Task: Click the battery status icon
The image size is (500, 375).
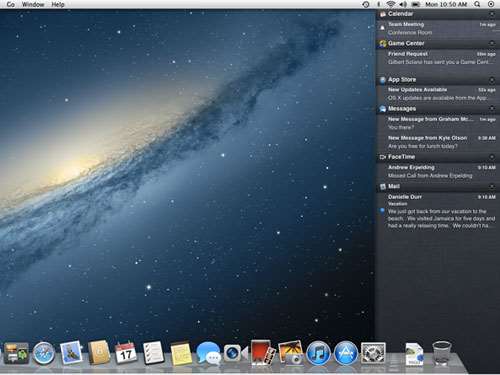Action: 416,4
